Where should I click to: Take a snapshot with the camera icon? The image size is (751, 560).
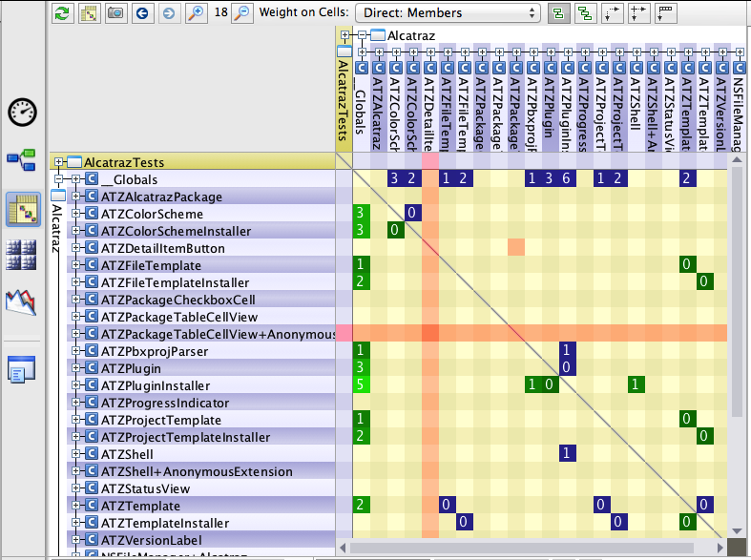click(115, 12)
